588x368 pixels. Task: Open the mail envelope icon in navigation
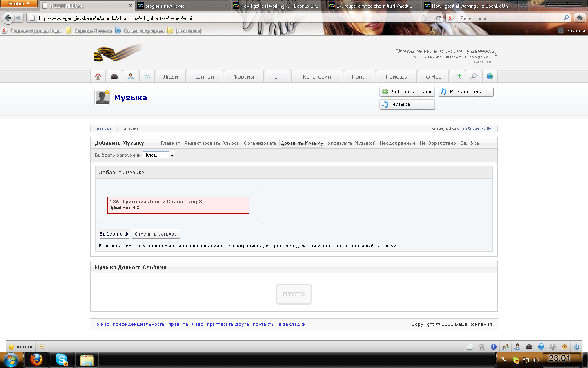tap(147, 76)
